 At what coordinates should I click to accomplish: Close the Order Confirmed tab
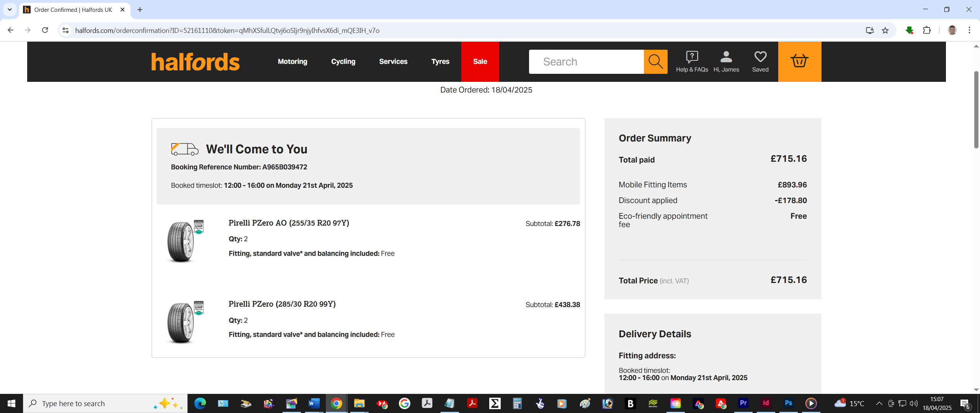(x=122, y=10)
